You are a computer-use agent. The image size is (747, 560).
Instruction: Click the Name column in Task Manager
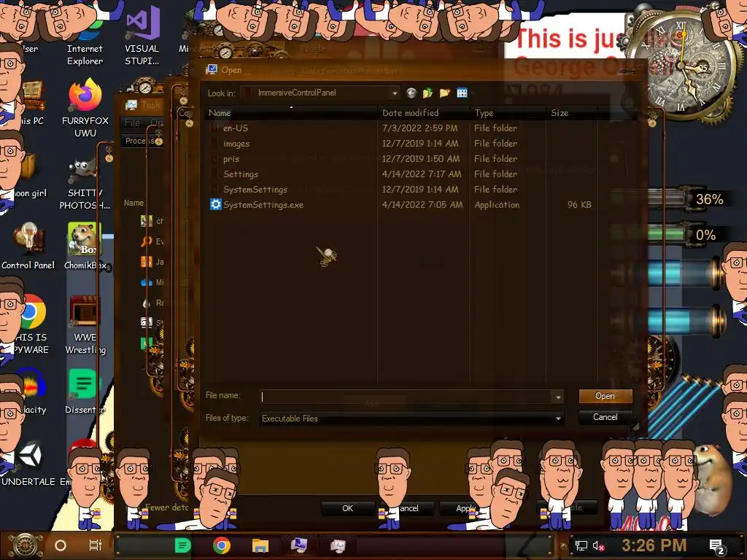(134, 203)
